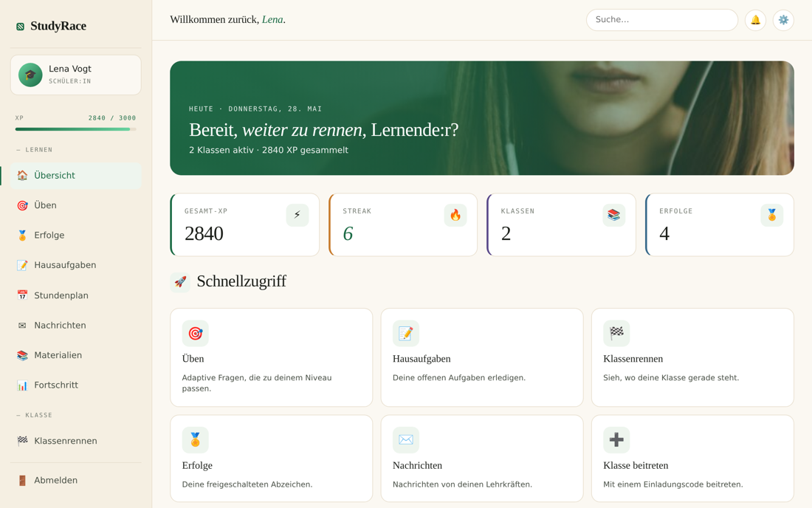This screenshot has width=812, height=508.
Task: Click the books icon on Klassen card
Action: coord(613,215)
